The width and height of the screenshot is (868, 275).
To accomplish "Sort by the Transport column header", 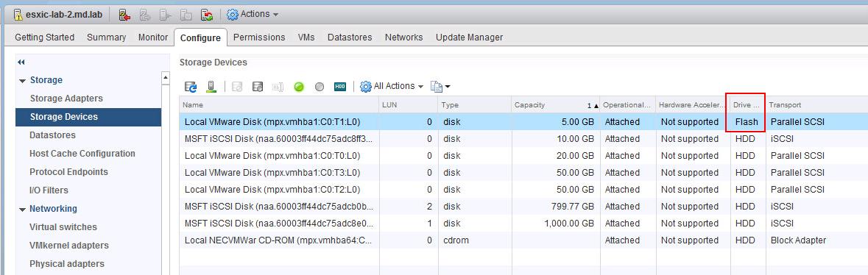I will point(816,104).
